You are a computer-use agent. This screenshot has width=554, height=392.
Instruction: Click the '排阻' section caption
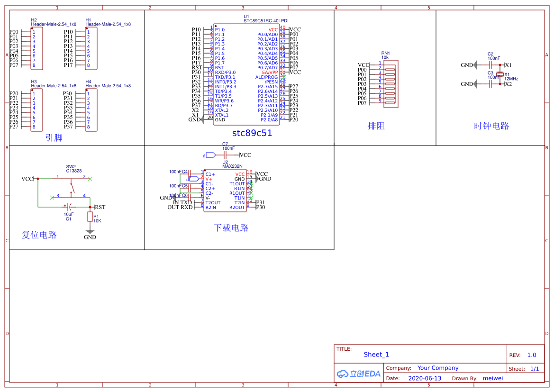pyautogui.click(x=376, y=126)
